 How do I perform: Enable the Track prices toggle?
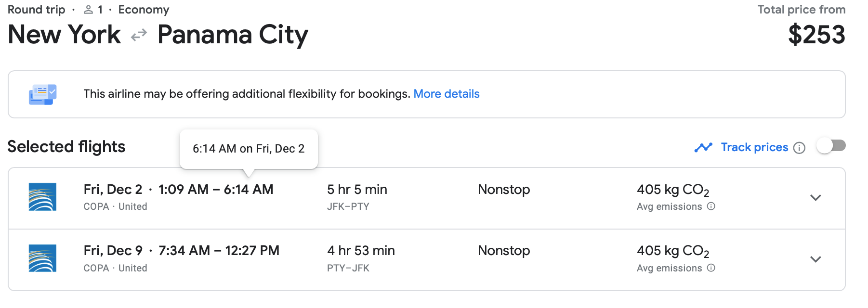(831, 146)
